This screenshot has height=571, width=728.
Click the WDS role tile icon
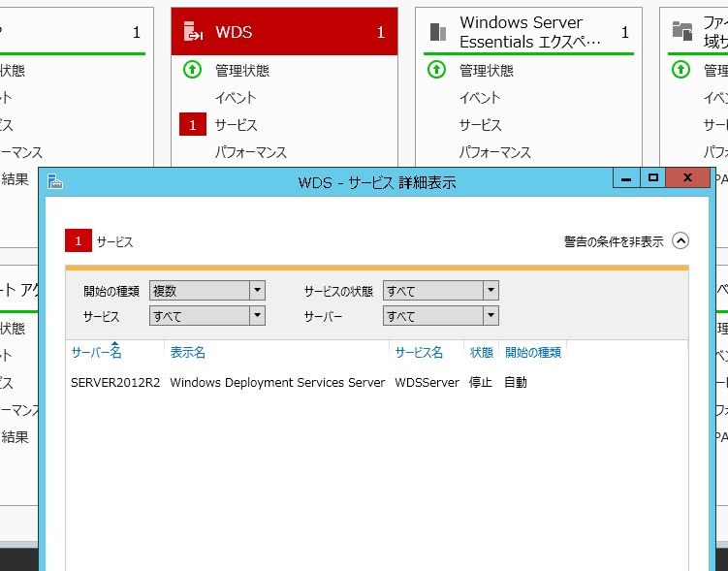coord(193,32)
